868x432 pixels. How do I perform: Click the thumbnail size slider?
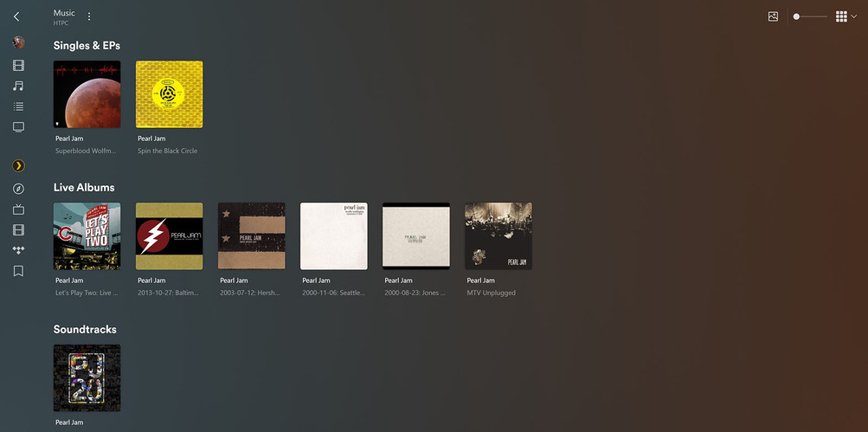click(810, 16)
